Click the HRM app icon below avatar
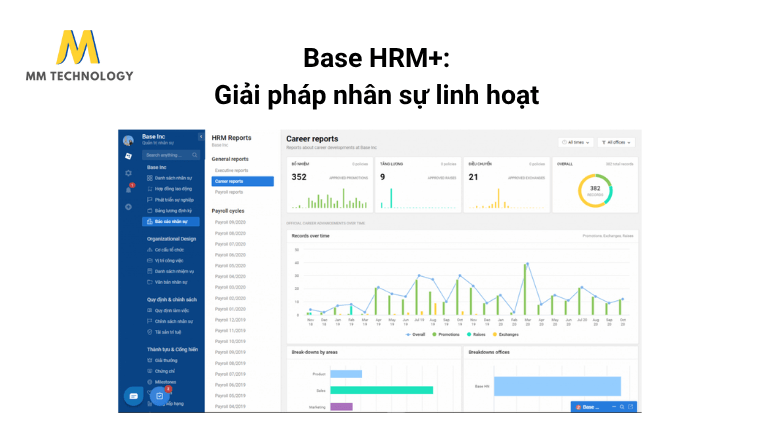This screenshot has width=760, height=430. pyautogui.click(x=128, y=156)
